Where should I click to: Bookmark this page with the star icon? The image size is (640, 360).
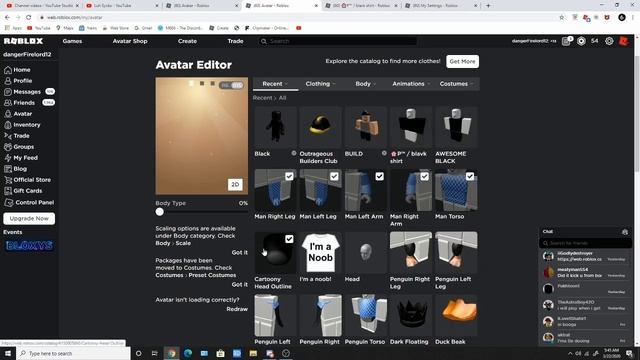[562, 18]
